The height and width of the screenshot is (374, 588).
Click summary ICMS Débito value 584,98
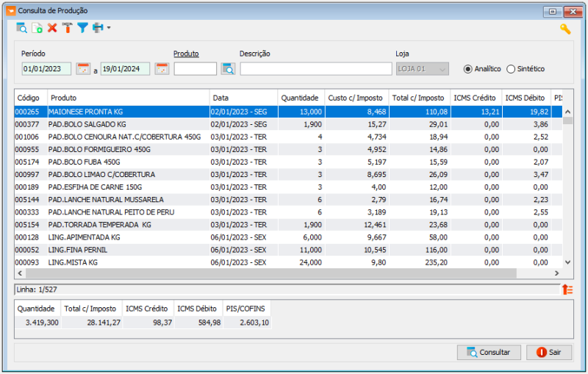[209, 323]
